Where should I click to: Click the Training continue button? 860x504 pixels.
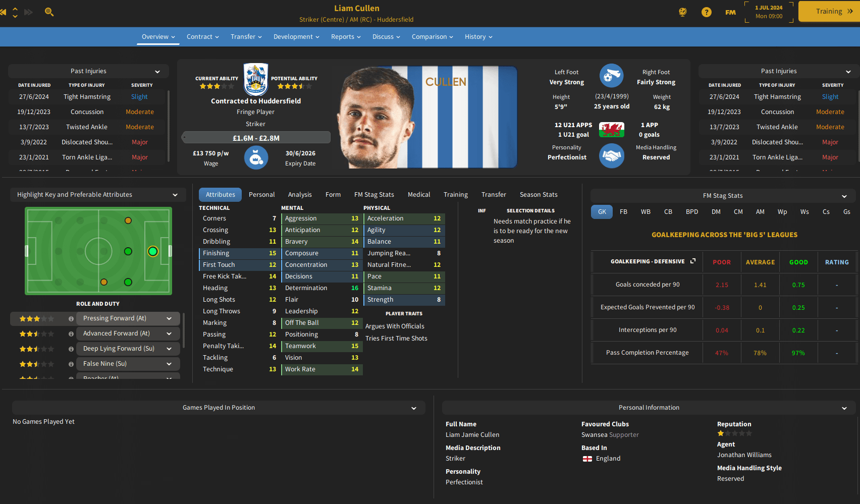pyautogui.click(x=829, y=12)
